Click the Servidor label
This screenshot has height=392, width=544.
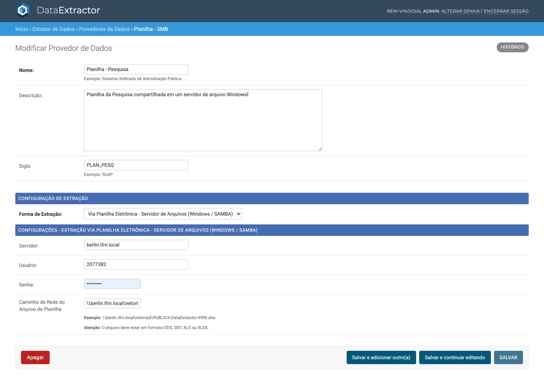[x=29, y=246]
